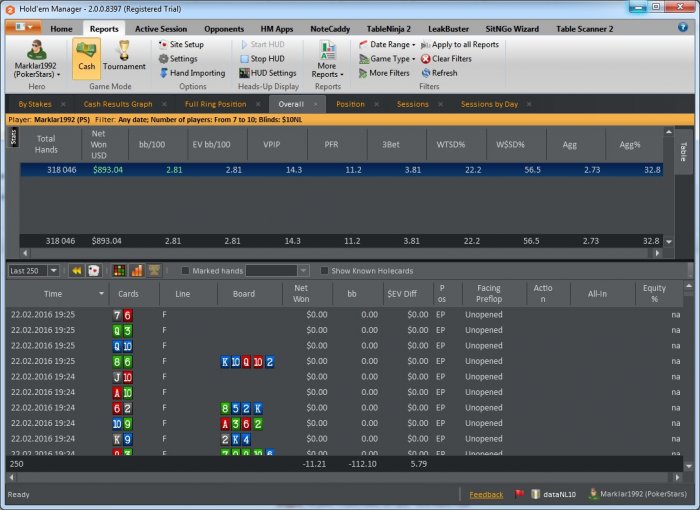
Task: Enable the Marked hands checkbox
Action: pos(186,271)
